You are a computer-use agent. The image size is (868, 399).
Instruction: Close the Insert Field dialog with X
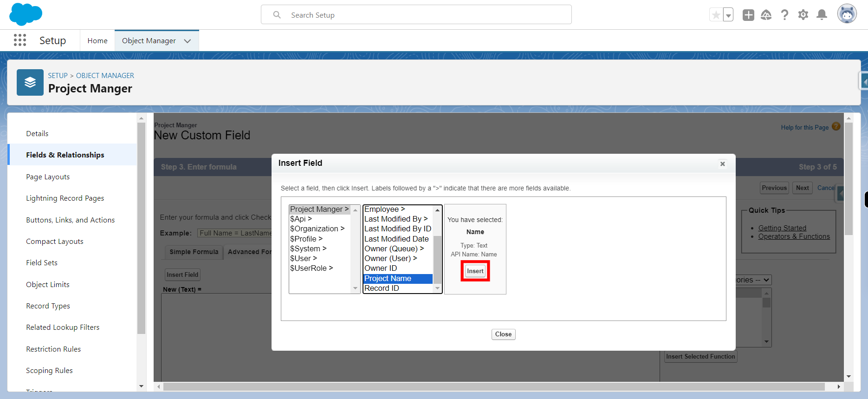point(723,164)
